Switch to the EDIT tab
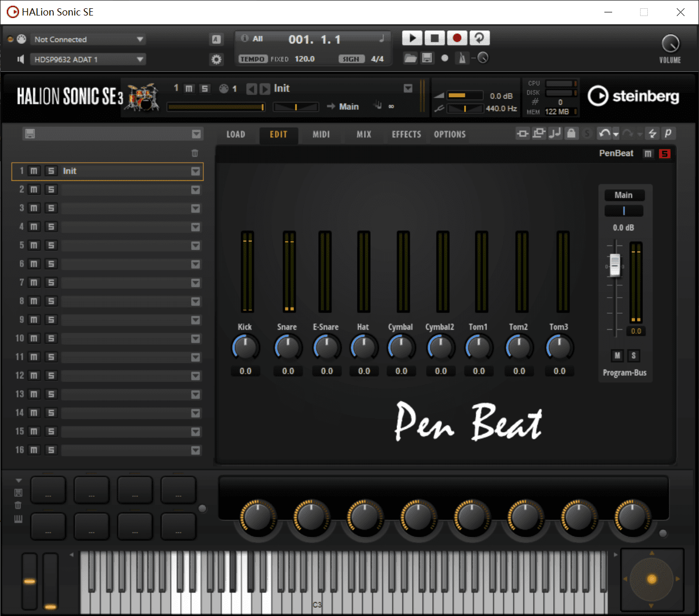The height and width of the screenshot is (616, 699). (279, 134)
